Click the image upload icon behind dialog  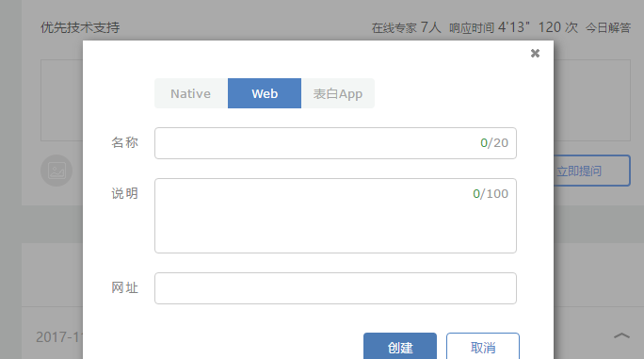pos(56,171)
